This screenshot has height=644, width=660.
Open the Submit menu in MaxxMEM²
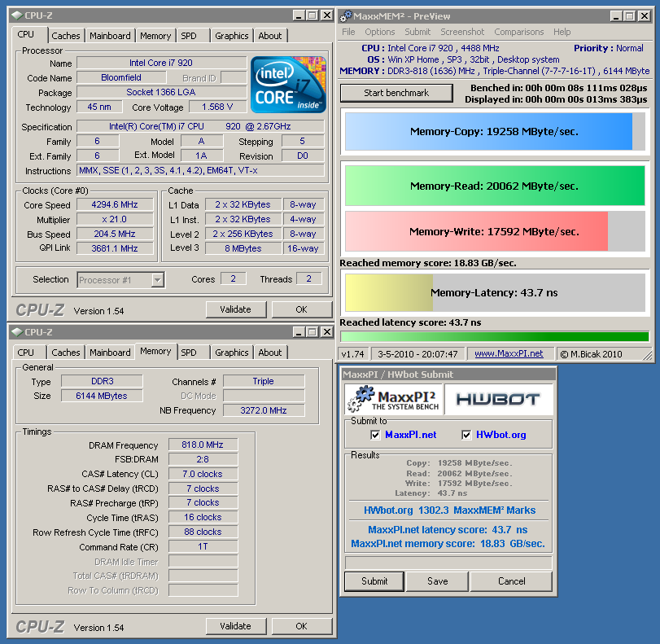(x=417, y=32)
